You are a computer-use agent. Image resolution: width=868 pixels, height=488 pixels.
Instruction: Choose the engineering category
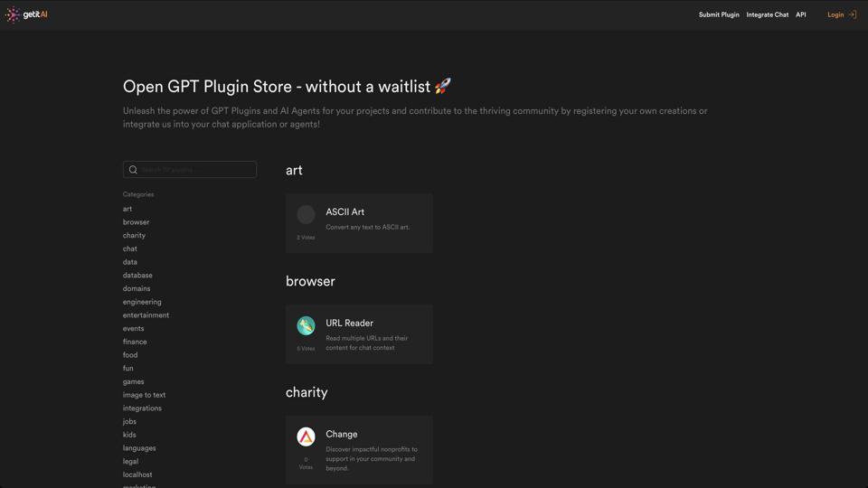point(142,302)
